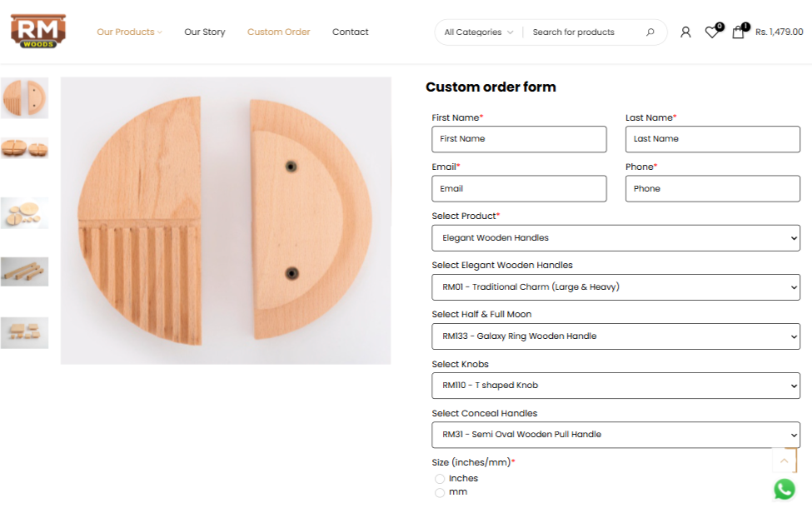This screenshot has width=812, height=508.
Task: Navigate to the Contact page
Action: coord(350,32)
